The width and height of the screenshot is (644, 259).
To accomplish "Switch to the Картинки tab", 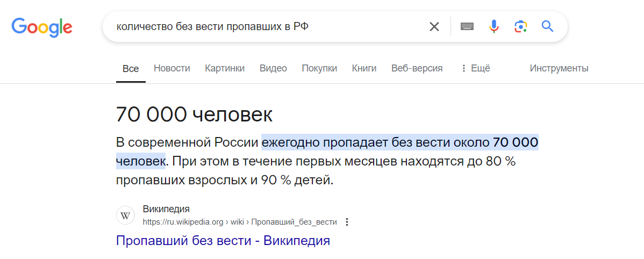I will (x=225, y=68).
